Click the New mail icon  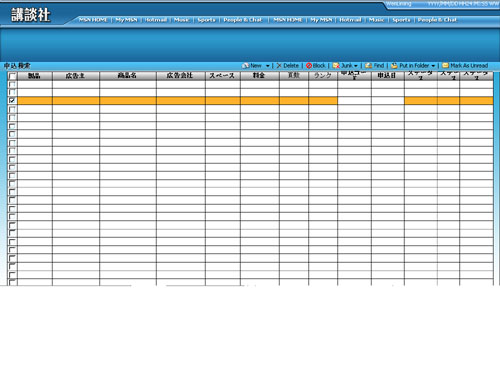(x=246, y=66)
